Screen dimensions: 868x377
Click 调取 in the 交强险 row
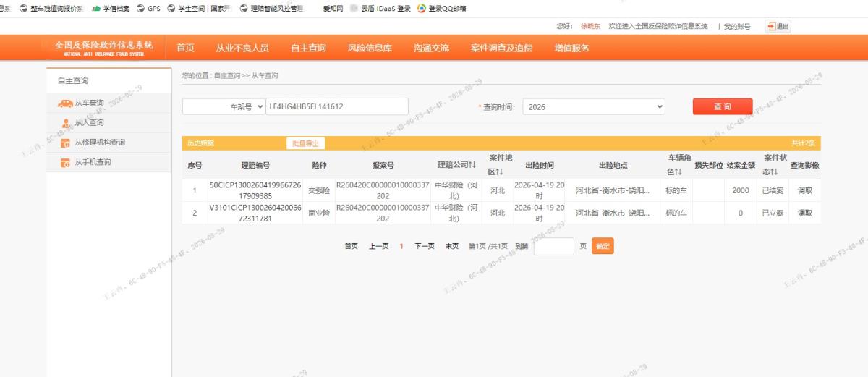[x=804, y=190]
